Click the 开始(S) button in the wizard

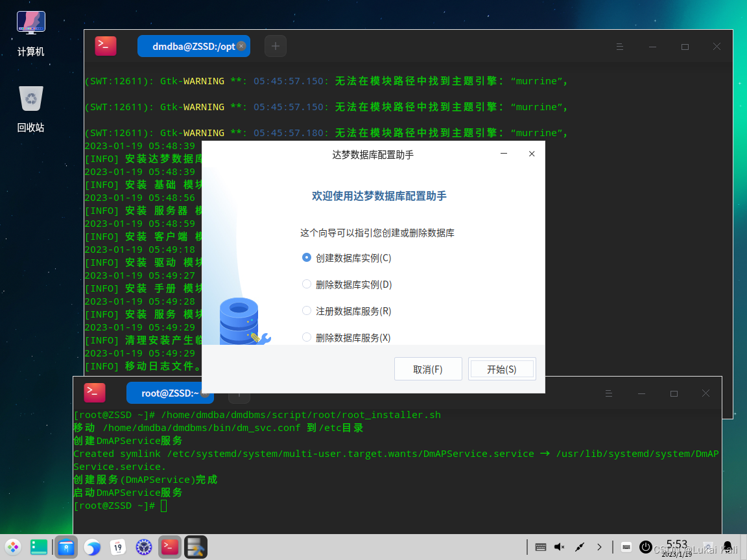tap(502, 368)
